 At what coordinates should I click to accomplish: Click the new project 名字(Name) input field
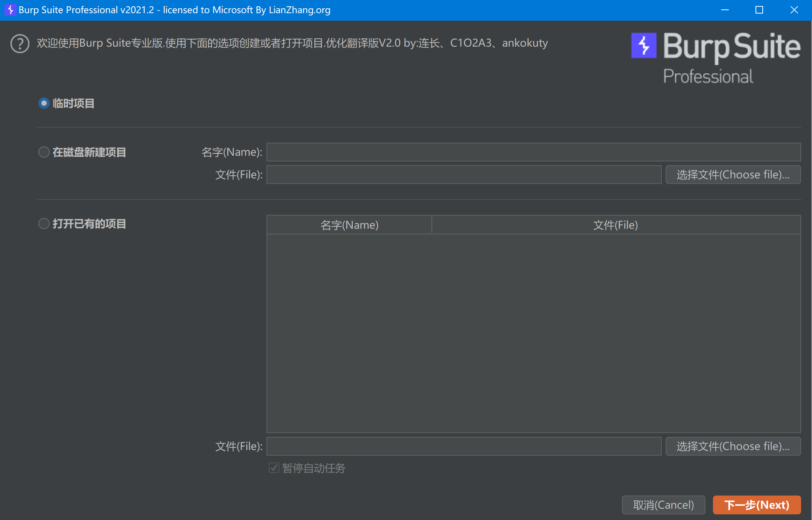click(x=533, y=152)
